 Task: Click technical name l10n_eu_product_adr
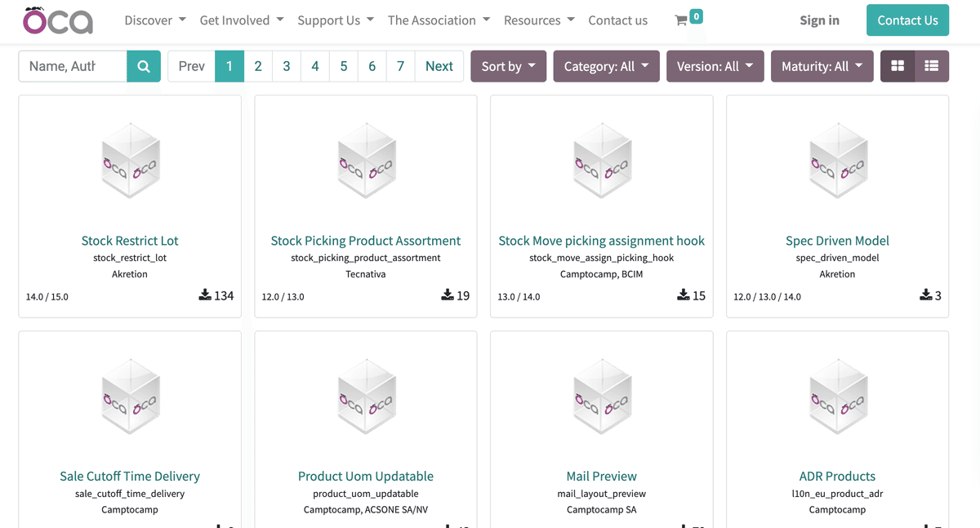pyautogui.click(x=838, y=494)
